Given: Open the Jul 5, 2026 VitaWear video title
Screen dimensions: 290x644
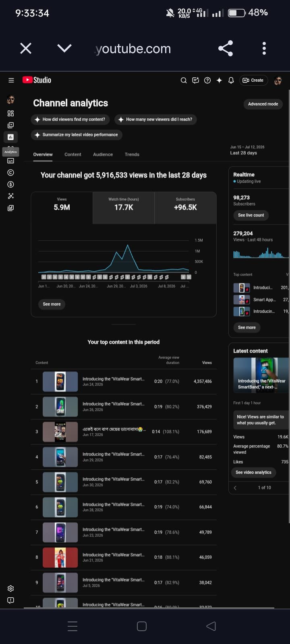Looking at the screenshot, I should point(113,580).
